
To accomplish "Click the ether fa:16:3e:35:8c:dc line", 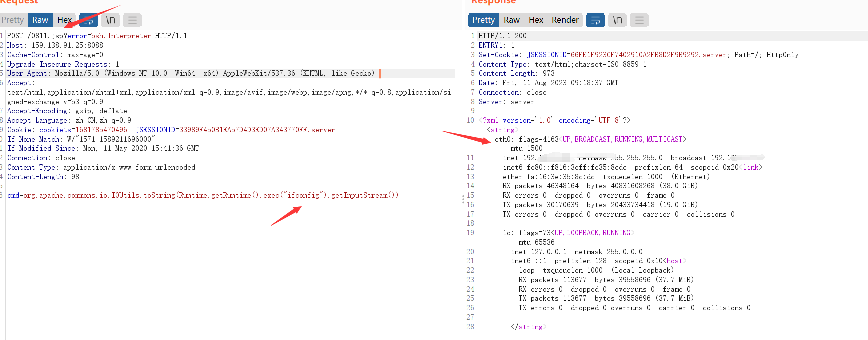I will 606,177.
